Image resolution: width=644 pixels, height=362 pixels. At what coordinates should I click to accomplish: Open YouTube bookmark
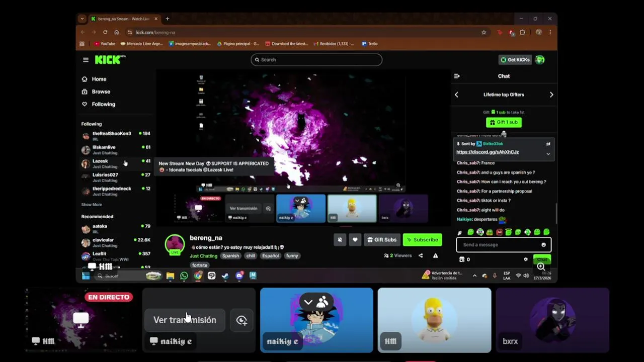[x=105, y=44]
